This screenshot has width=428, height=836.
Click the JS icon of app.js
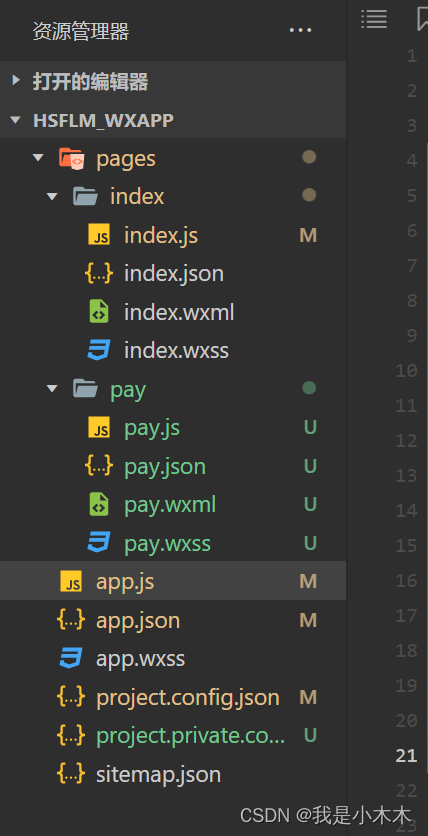coord(71,581)
